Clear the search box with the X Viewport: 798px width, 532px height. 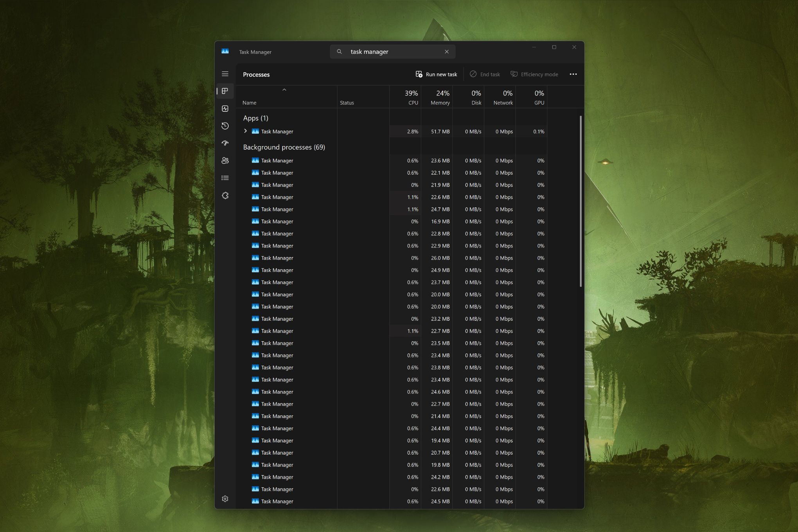click(x=447, y=51)
